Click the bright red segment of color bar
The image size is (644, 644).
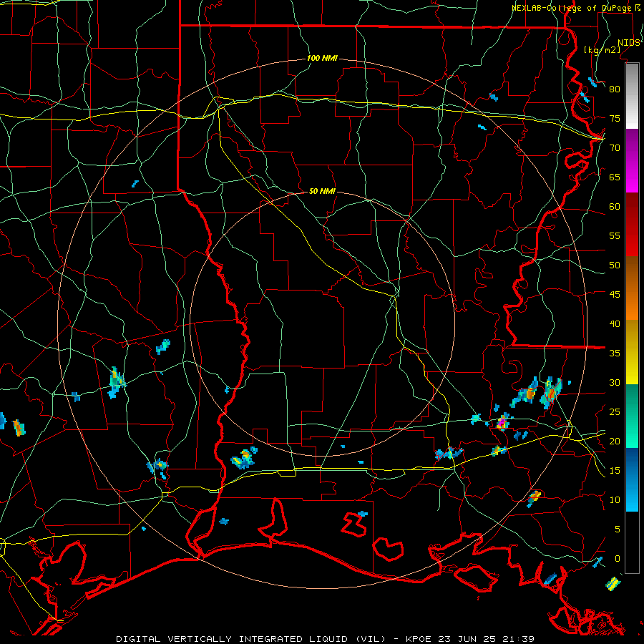pos(632,225)
